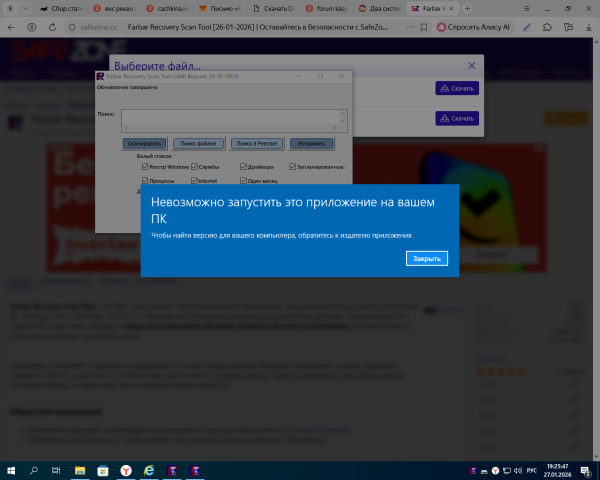Image resolution: width=600 pixels, height=480 pixels.
Task: Open the collections icon in the toolbar
Action: 568,27
